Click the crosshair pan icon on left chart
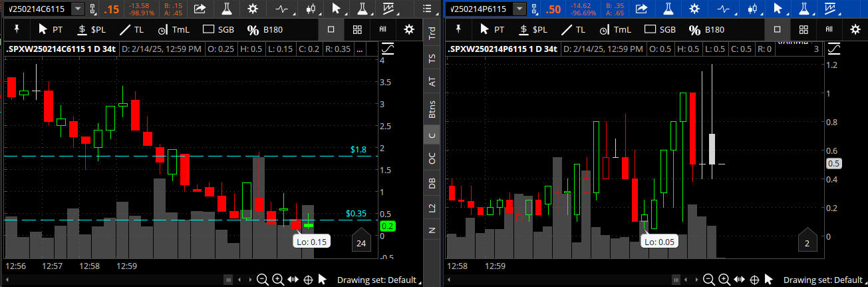The image size is (868, 287). [308, 280]
